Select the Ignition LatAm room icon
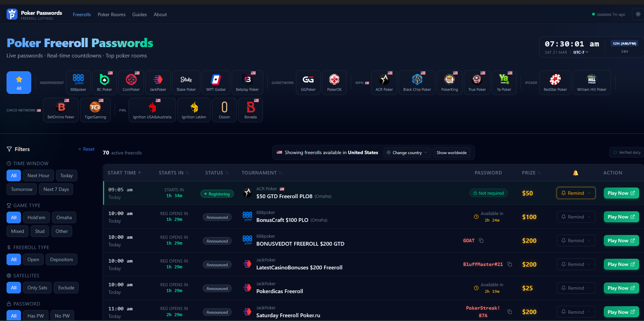This screenshot has height=321, width=644. 194,110
